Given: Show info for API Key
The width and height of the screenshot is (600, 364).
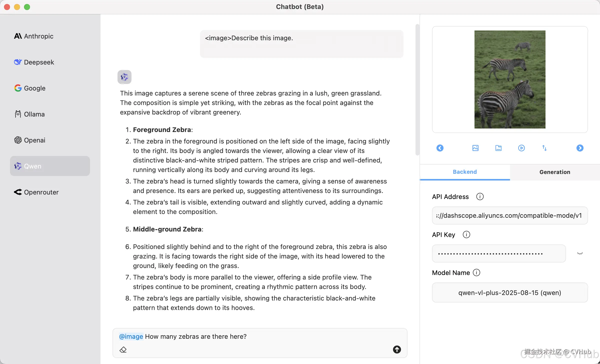Looking at the screenshot, I should tap(466, 234).
